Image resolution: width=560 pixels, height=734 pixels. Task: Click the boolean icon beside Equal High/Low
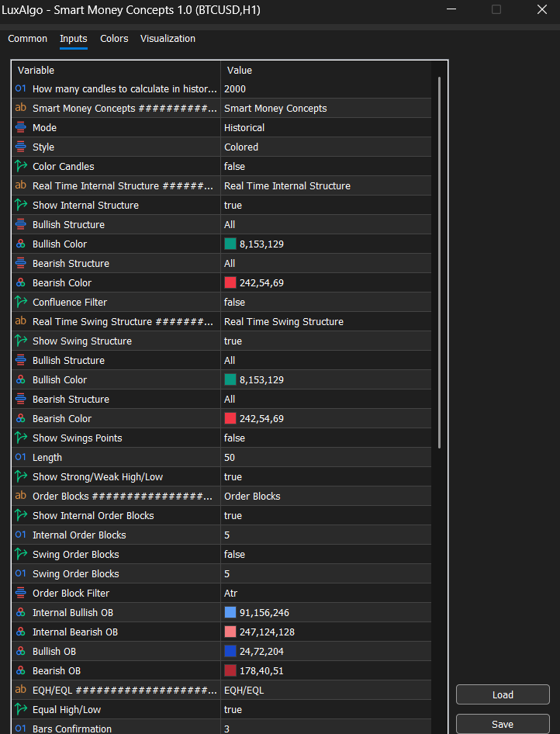click(21, 709)
